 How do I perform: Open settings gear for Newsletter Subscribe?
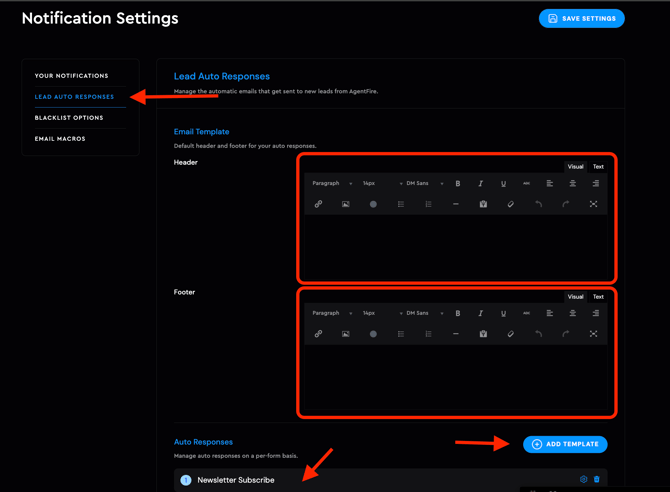(584, 480)
